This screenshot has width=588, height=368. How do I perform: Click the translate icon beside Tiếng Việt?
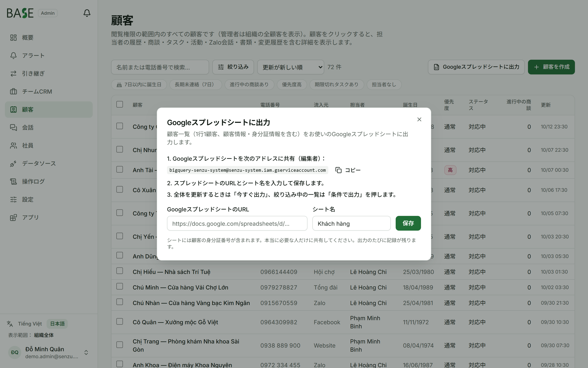point(10,324)
